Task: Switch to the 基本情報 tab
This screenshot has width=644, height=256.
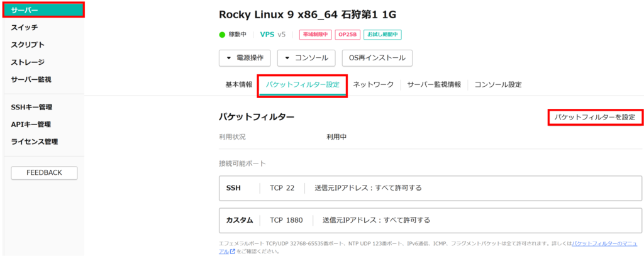Action: click(x=238, y=84)
